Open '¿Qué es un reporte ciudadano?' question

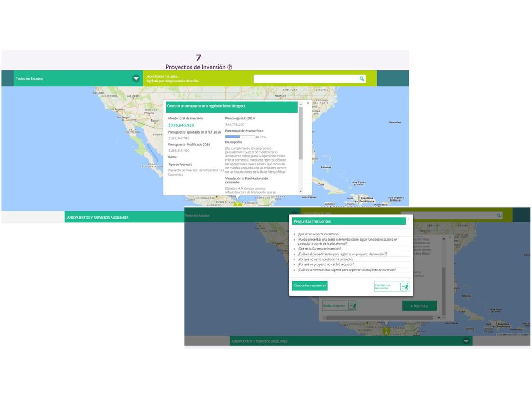(318, 234)
